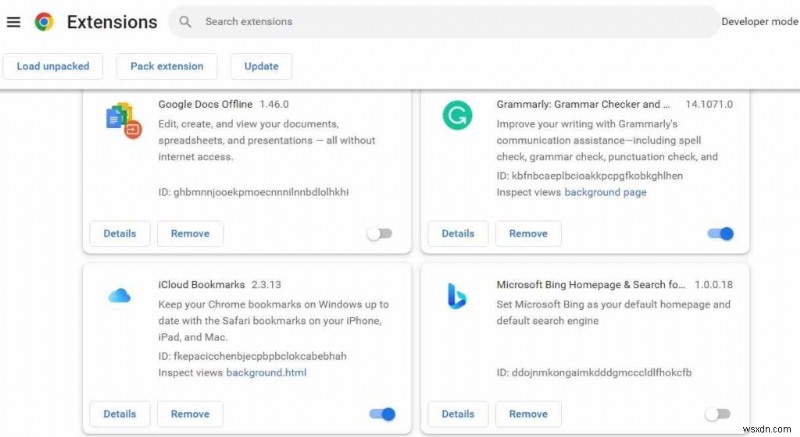The width and height of the screenshot is (800, 437).
Task: Click the version number 1.0.0.18
Action: [714, 285]
